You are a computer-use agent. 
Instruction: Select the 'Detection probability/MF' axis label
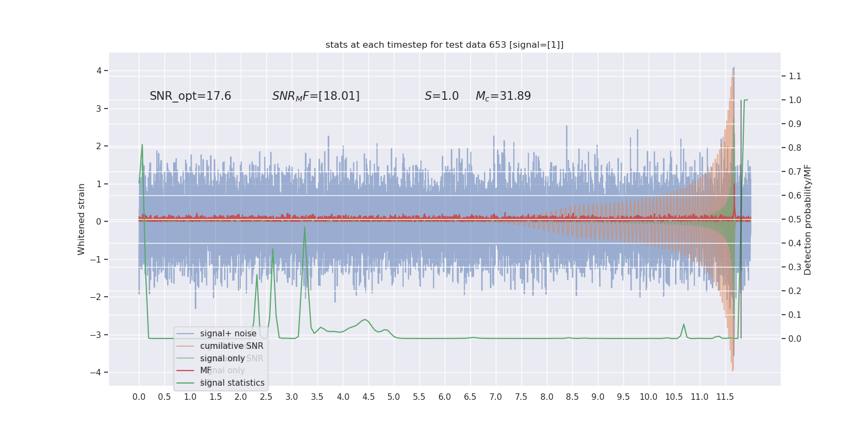[808, 219]
